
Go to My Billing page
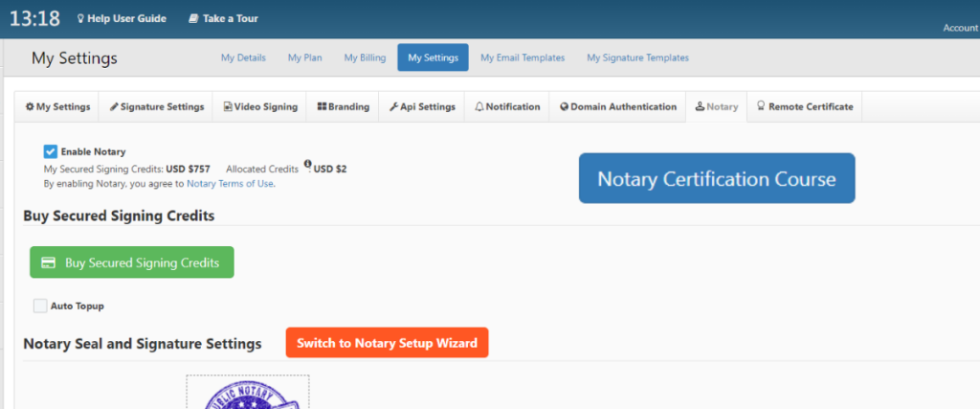click(x=365, y=57)
